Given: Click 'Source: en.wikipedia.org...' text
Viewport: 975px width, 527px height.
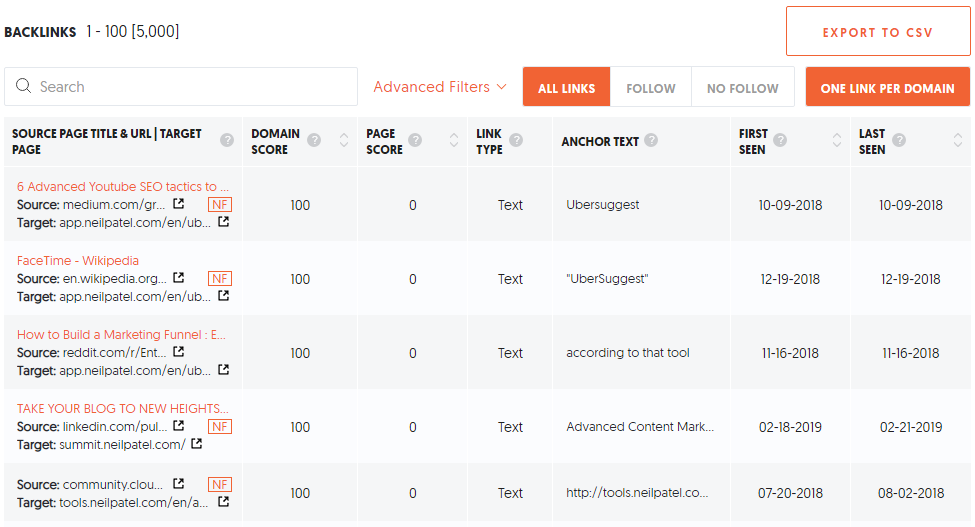Looking at the screenshot, I should point(91,278).
